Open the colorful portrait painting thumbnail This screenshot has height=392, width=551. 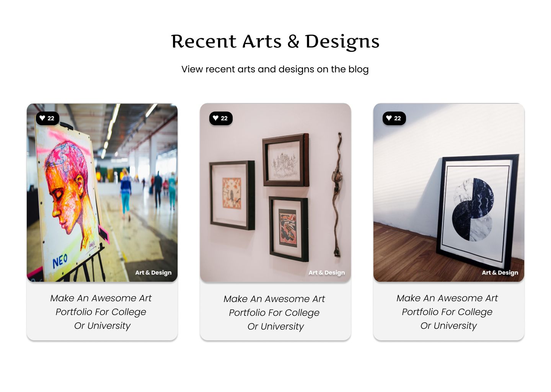(102, 193)
